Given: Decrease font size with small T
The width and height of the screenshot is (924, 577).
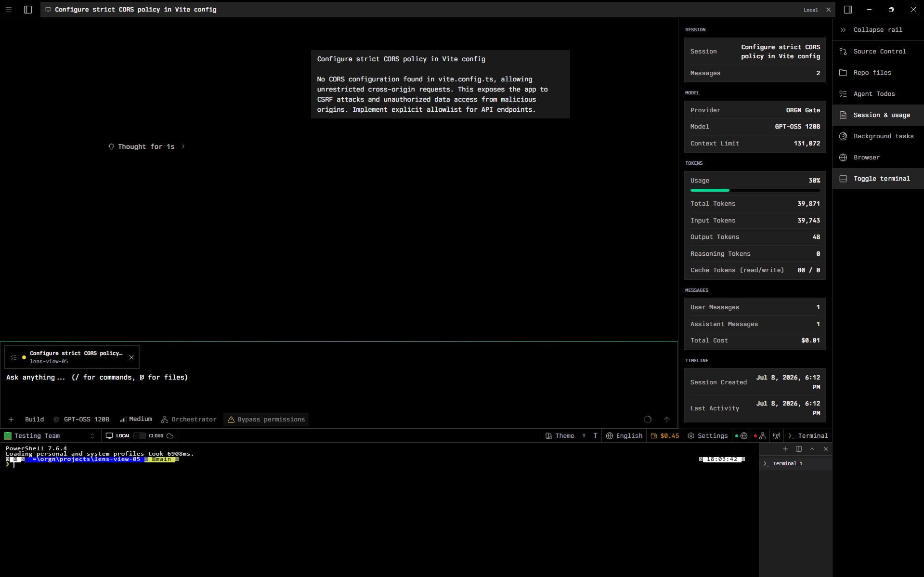Looking at the screenshot, I should (584, 436).
